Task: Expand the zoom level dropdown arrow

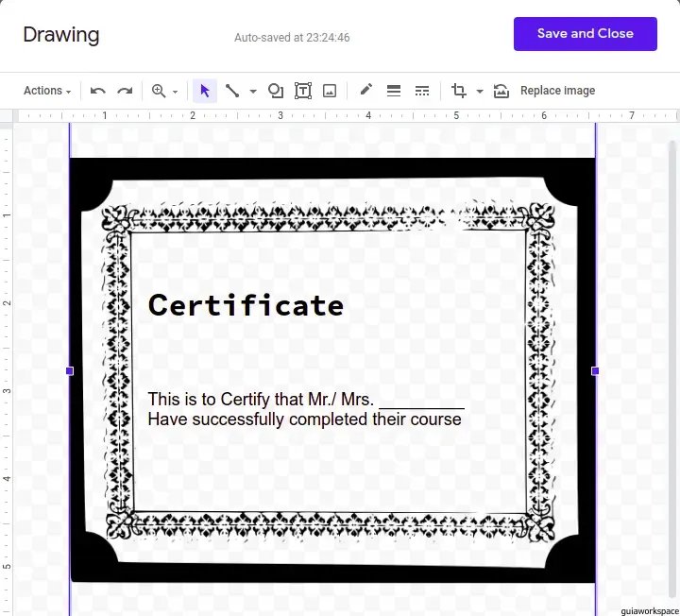Action: tap(176, 92)
